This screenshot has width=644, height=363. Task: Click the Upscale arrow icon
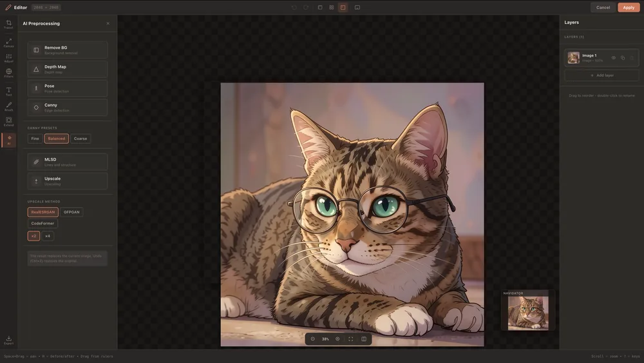pyautogui.click(x=36, y=181)
